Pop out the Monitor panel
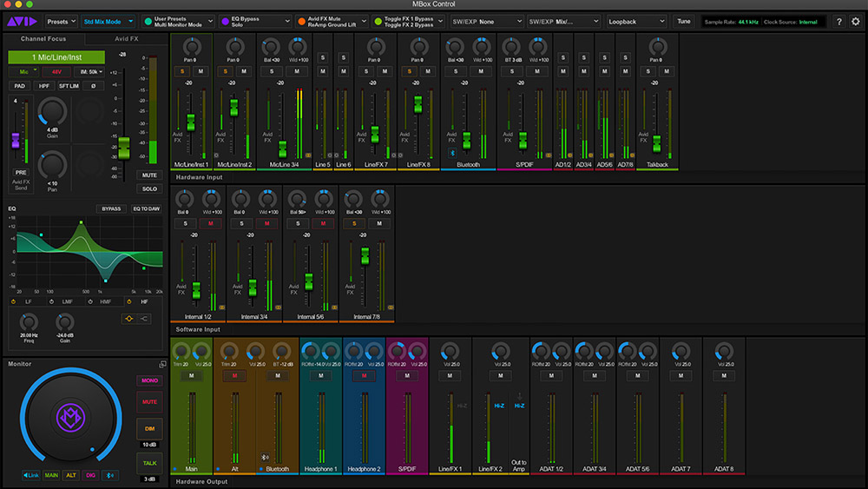 (161, 364)
